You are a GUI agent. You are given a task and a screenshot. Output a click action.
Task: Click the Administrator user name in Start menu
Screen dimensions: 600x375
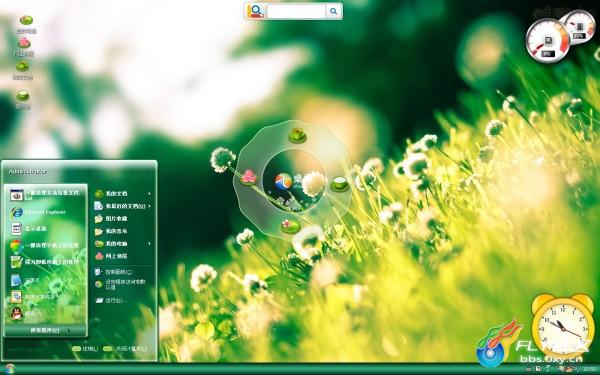(28, 172)
